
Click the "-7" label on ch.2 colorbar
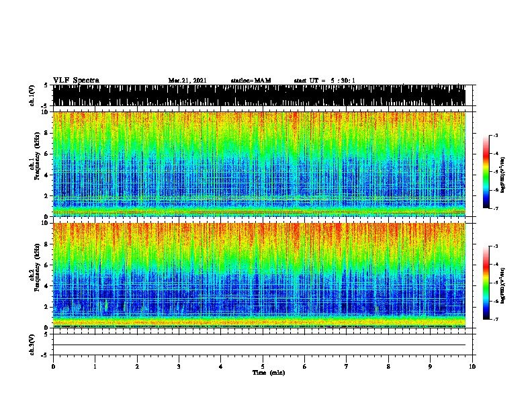pyautogui.click(x=496, y=319)
